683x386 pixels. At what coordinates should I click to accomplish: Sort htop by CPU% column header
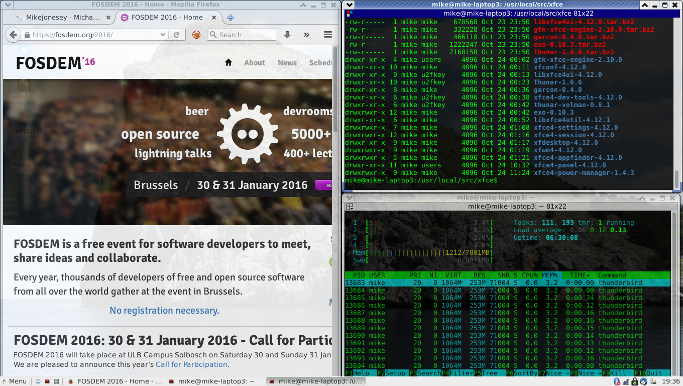coord(530,275)
